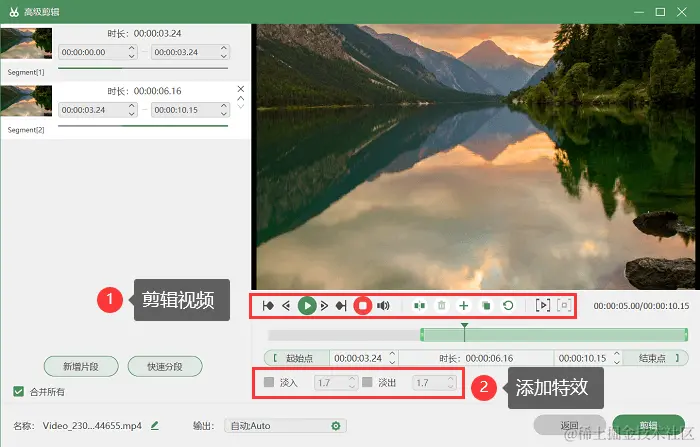Click the playback time 00:00:05.00/00:00:10.15
The height and width of the screenshot is (447, 700).
(641, 306)
